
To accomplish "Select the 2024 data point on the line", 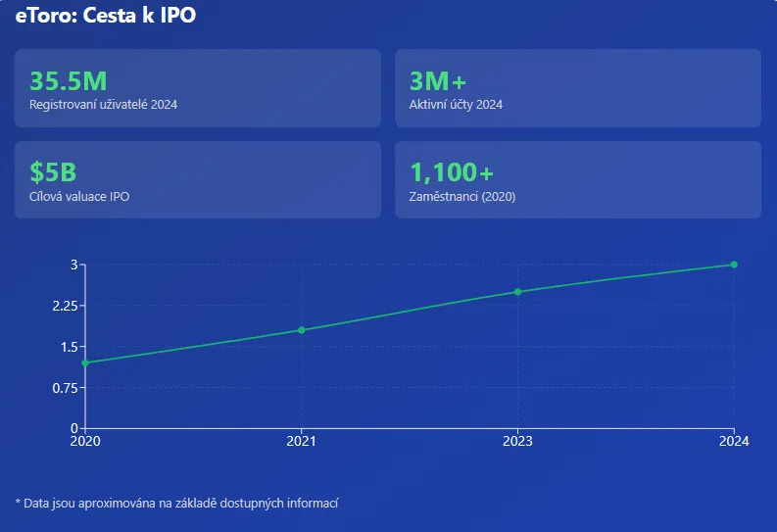I will [734, 265].
